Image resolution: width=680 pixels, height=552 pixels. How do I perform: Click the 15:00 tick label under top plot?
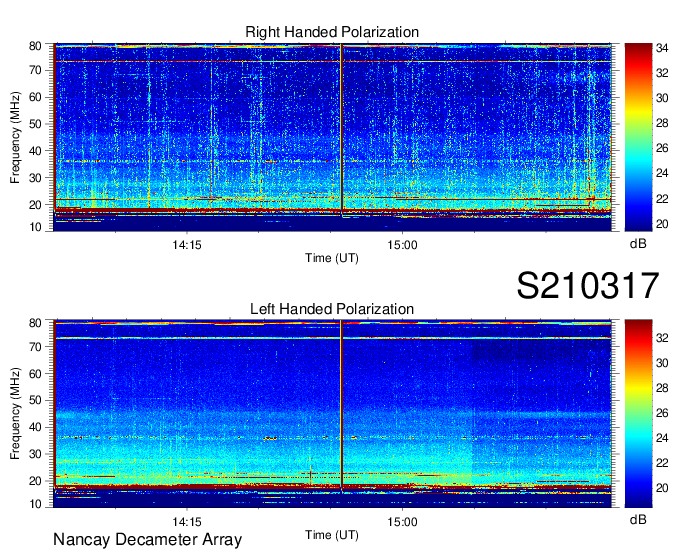pyautogui.click(x=402, y=245)
